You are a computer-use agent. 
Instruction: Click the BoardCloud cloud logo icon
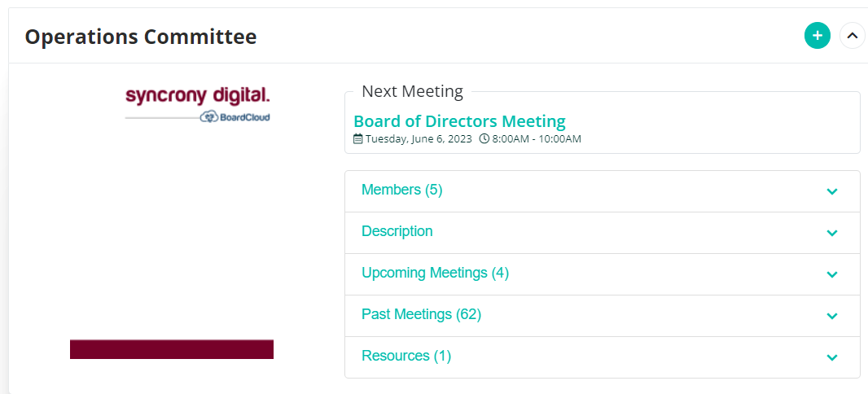(x=209, y=117)
